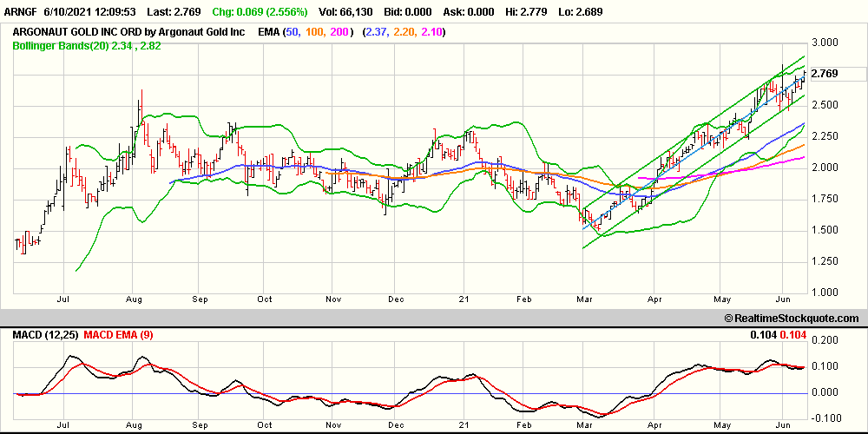Select the magenta EMA 200 period label
868x434 pixels.
(348, 30)
